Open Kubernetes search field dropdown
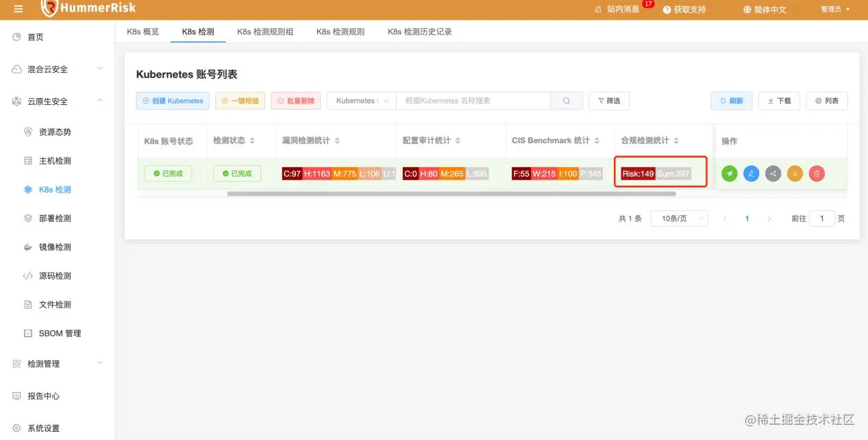This screenshot has width=868, height=440. tap(362, 101)
